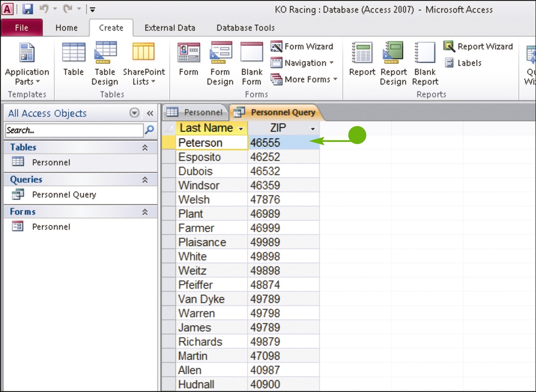Open the File tab

coord(22,28)
